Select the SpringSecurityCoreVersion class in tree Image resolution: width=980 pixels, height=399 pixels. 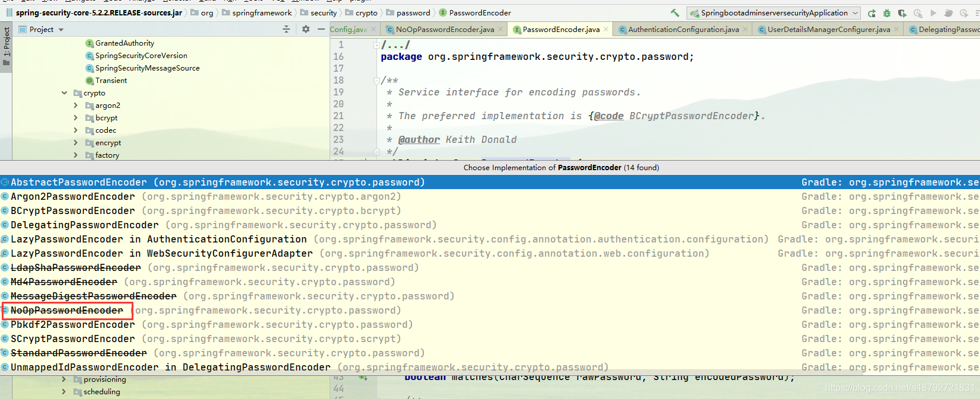pyautogui.click(x=141, y=56)
